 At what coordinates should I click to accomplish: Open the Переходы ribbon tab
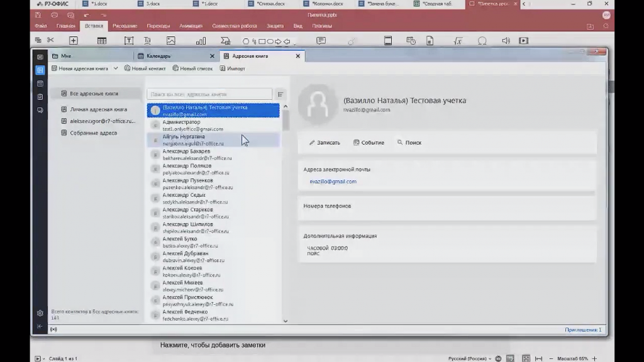pyautogui.click(x=158, y=26)
